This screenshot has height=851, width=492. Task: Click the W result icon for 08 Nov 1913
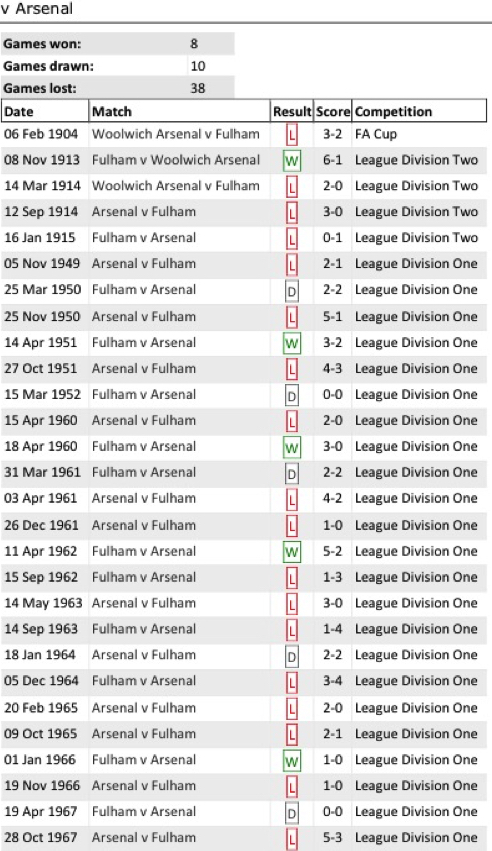click(x=292, y=161)
